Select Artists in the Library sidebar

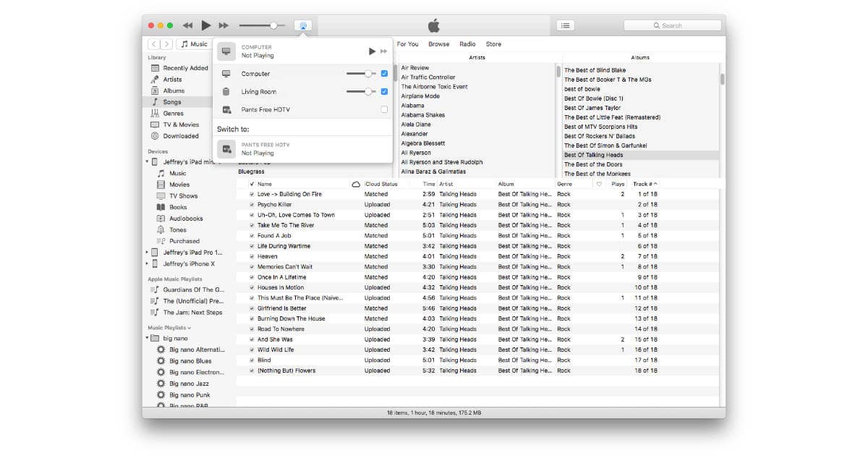pos(172,80)
